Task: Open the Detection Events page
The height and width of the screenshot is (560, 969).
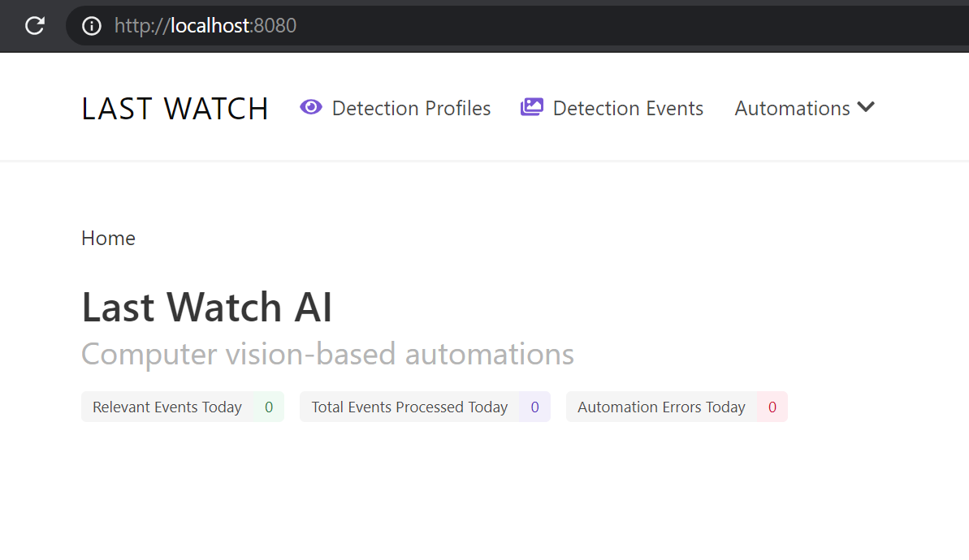Action: click(x=628, y=108)
